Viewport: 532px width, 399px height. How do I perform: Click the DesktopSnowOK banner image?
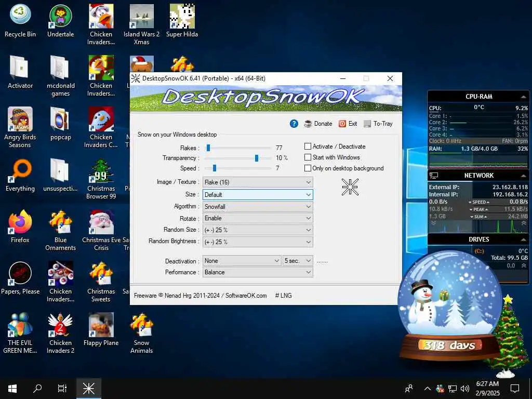pyautogui.click(x=265, y=98)
